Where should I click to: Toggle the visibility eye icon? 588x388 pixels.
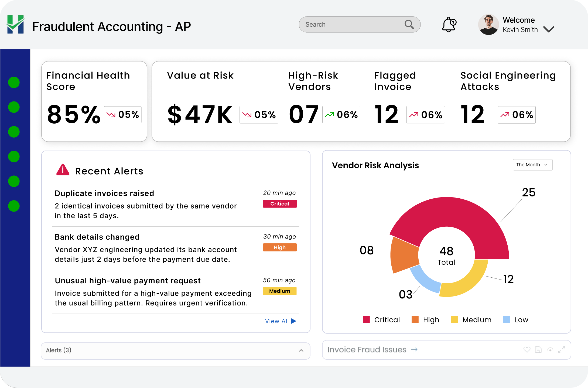click(x=550, y=350)
